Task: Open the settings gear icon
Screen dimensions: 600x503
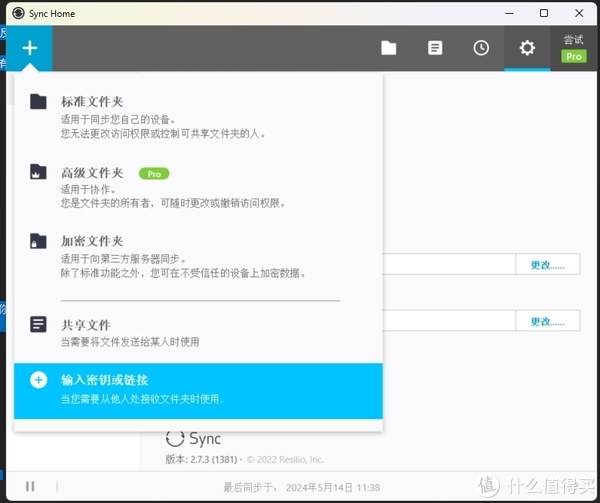Action: click(527, 48)
